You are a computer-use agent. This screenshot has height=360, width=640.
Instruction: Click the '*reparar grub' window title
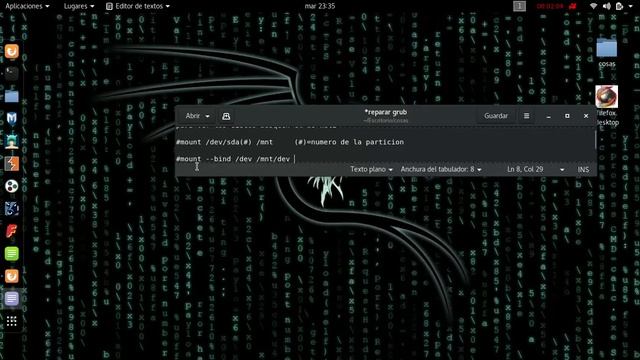tap(386, 112)
